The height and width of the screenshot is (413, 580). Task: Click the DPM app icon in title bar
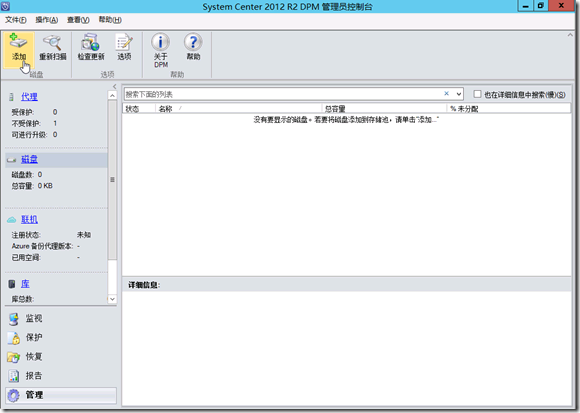coord(6,6)
